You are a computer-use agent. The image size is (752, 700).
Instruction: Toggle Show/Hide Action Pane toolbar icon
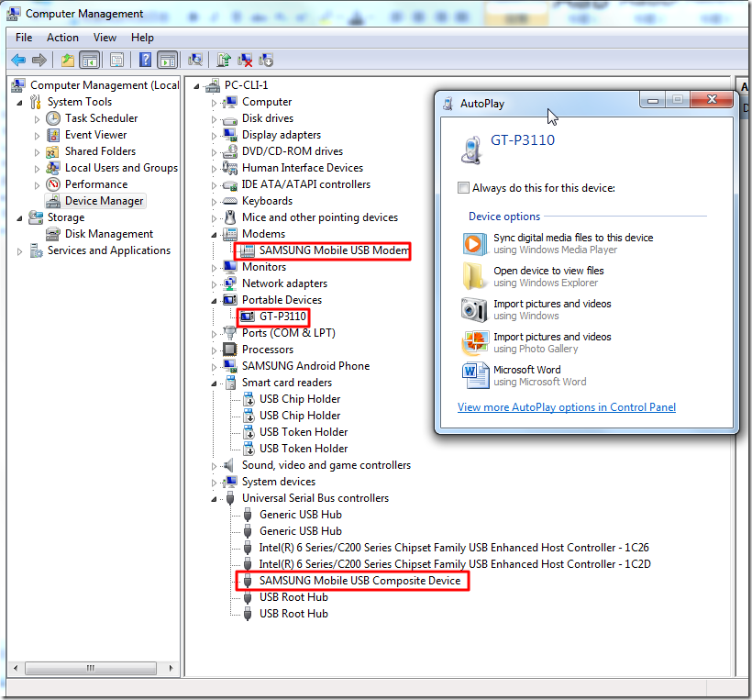[x=168, y=60]
